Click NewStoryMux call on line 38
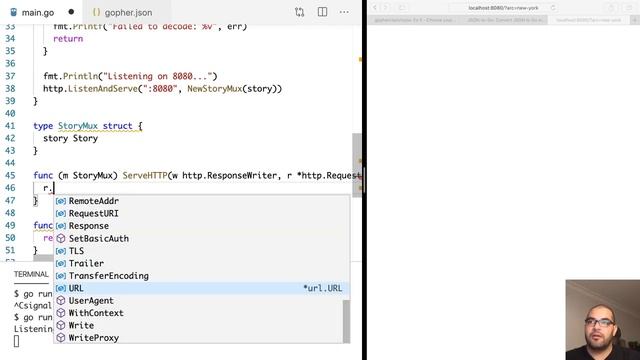 (x=215, y=89)
